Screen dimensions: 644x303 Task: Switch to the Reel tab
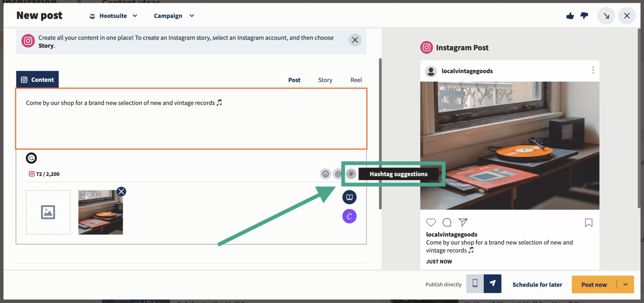coord(356,80)
